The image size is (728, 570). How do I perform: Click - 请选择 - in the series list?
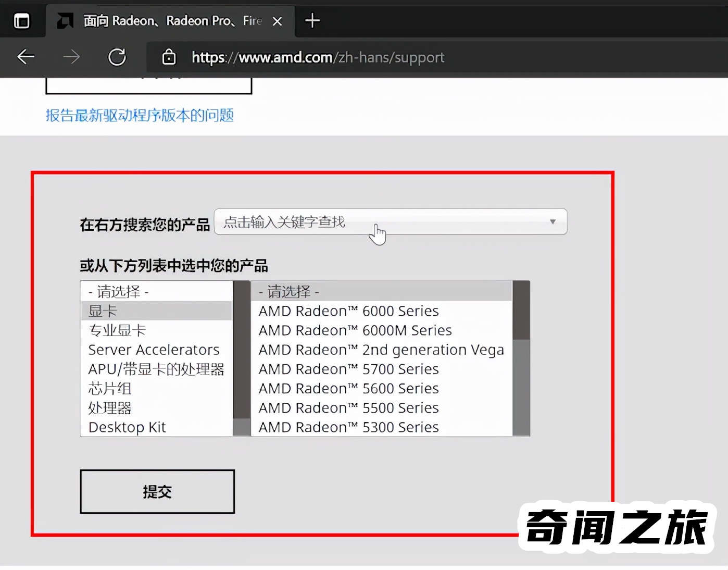pyautogui.click(x=382, y=292)
